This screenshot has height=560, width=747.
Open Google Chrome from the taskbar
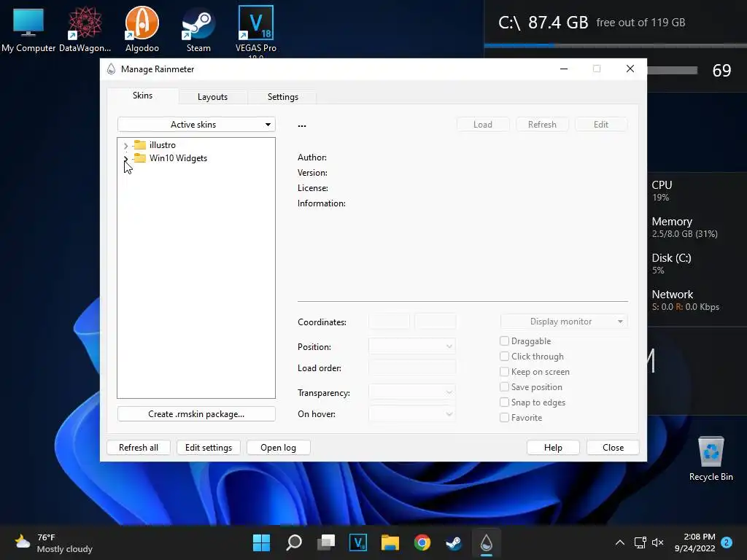(x=422, y=542)
